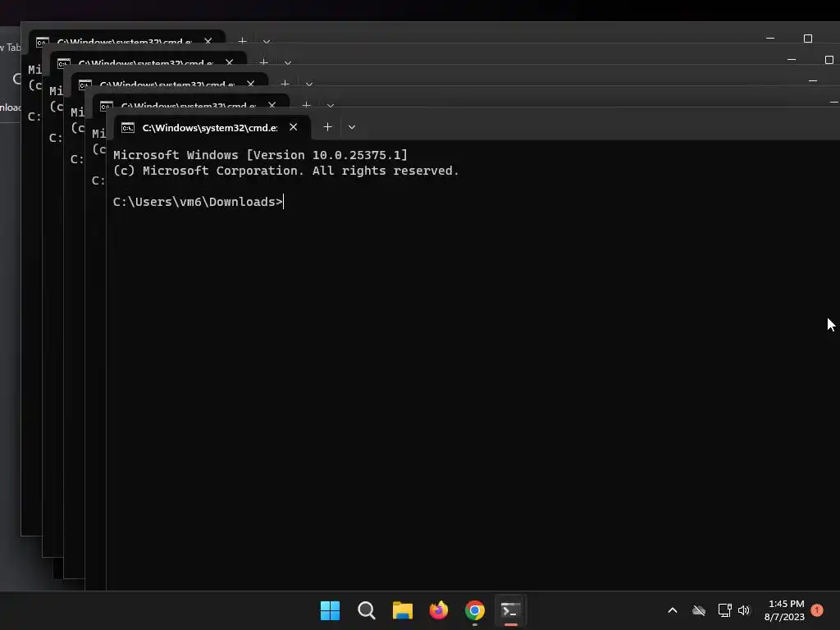Image resolution: width=840 pixels, height=630 pixels.
Task: Open the network status tray icon
Action: (725, 610)
